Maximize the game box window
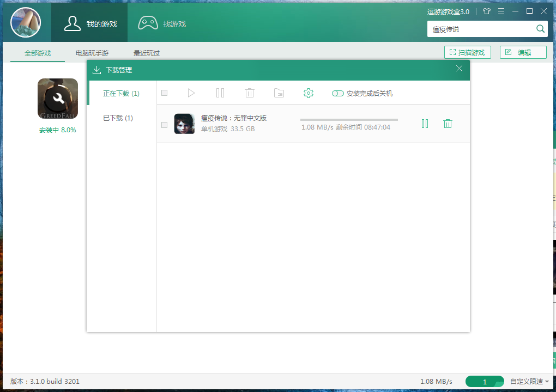556x392 pixels. 529,11
